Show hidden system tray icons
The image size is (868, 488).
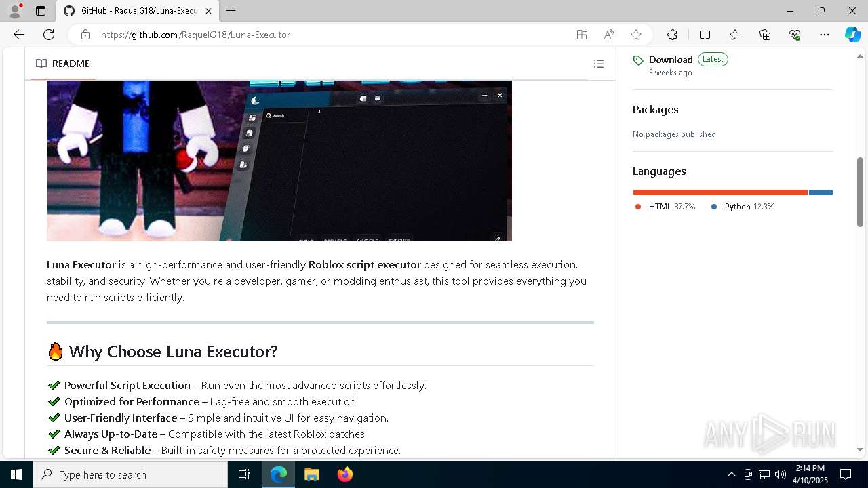[732, 474]
